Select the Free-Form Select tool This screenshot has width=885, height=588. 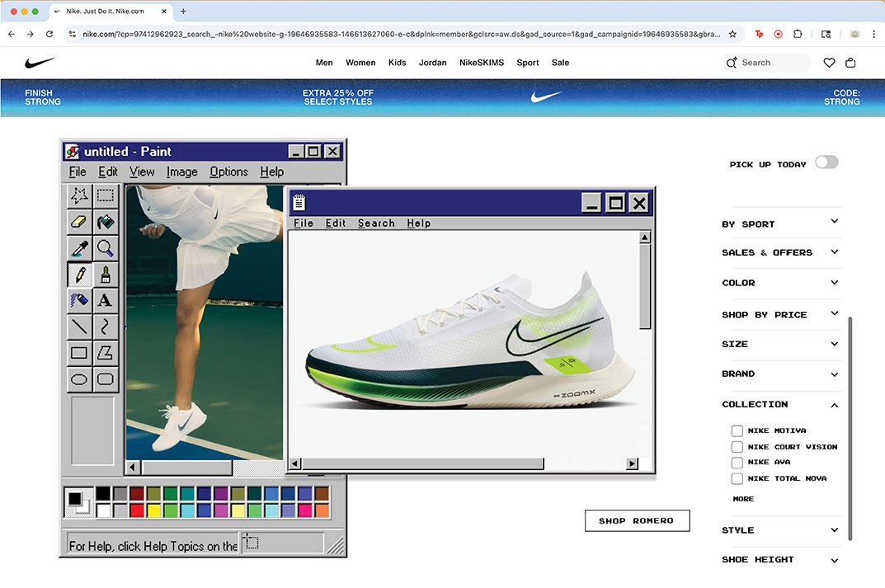[78, 195]
